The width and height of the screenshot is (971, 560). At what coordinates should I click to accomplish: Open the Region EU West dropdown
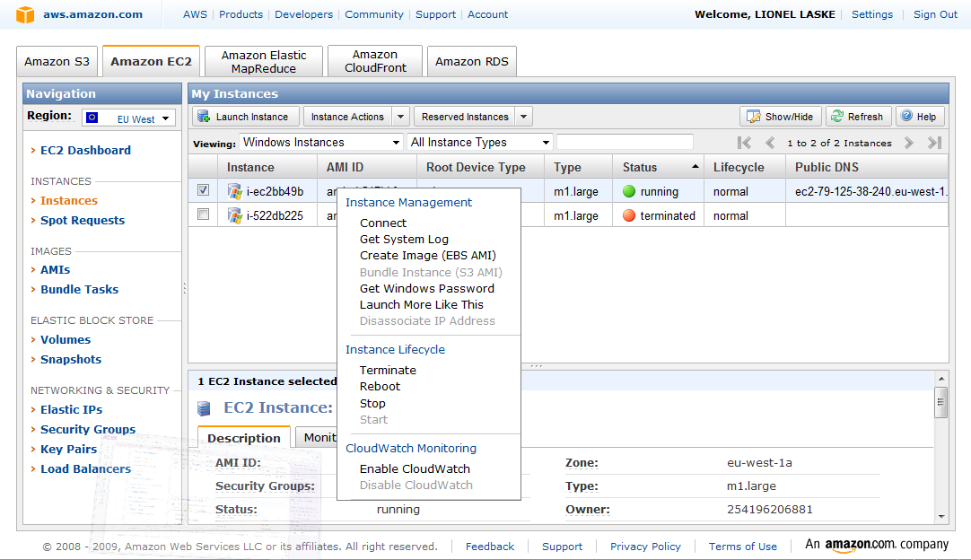(129, 118)
